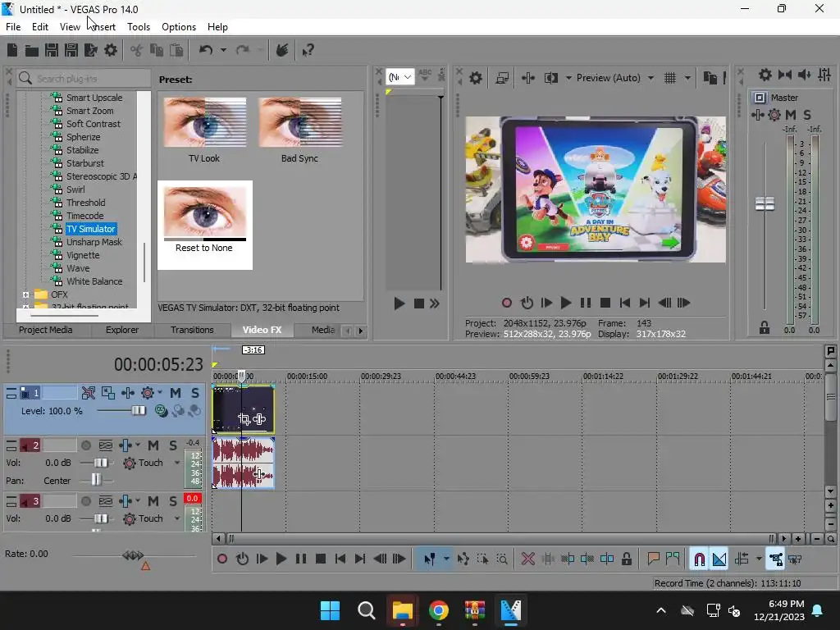This screenshot has width=840, height=630.
Task: Open trimmer media history combo box
Action: pos(399,77)
